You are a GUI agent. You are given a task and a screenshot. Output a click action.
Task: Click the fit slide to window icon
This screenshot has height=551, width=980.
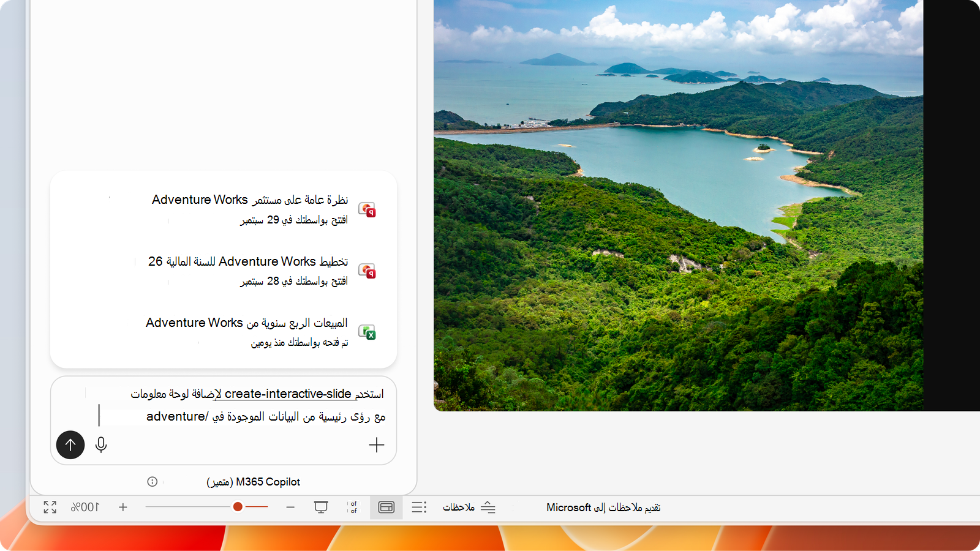(x=50, y=507)
